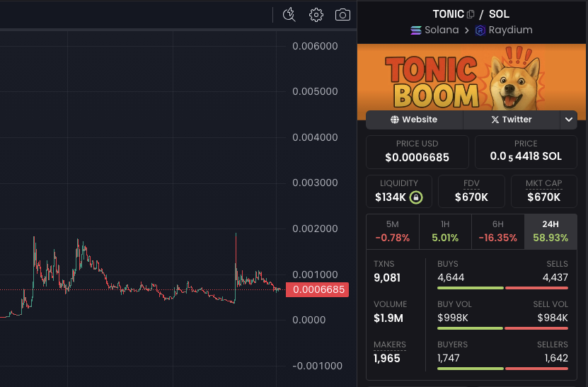Click the BUYERS 1,747 value
588x387 pixels.
(x=448, y=358)
